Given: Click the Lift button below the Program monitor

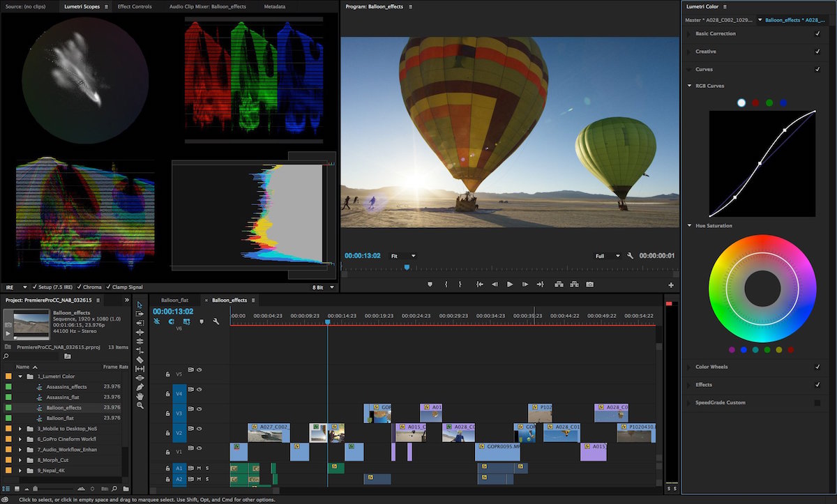Looking at the screenshot, I should [559, 284].
